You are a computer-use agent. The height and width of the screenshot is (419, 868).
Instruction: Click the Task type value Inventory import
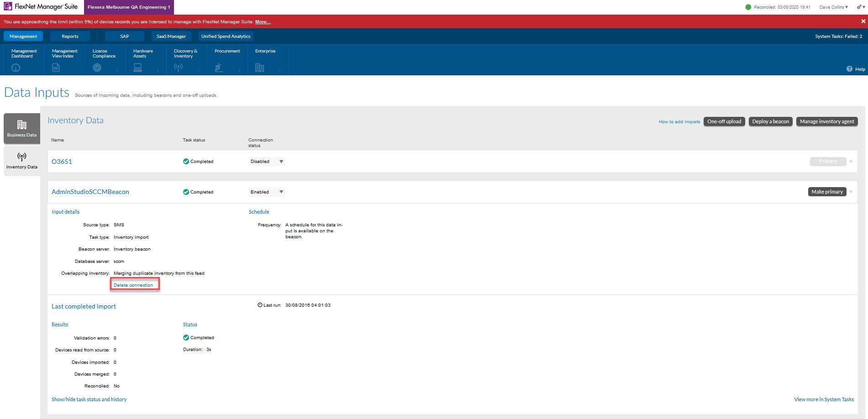131,237
